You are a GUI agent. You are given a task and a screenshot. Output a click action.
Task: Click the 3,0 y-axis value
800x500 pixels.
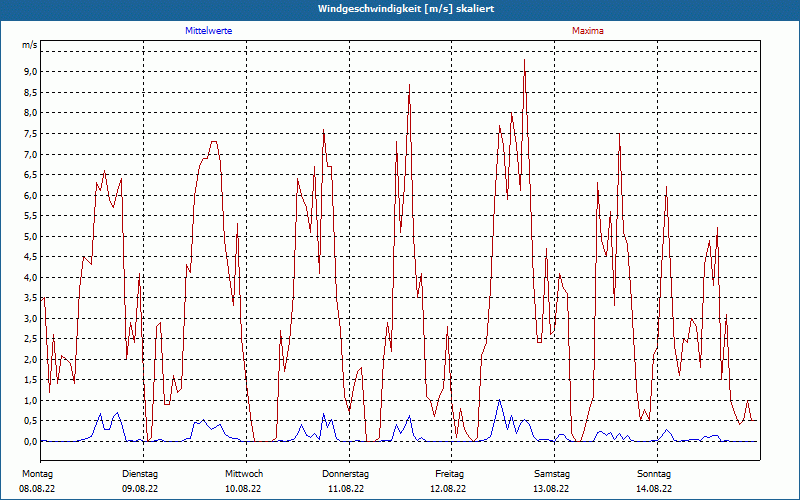31,318
